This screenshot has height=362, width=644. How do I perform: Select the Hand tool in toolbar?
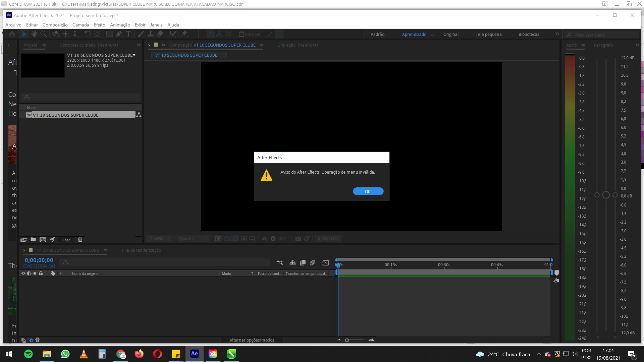34,34
